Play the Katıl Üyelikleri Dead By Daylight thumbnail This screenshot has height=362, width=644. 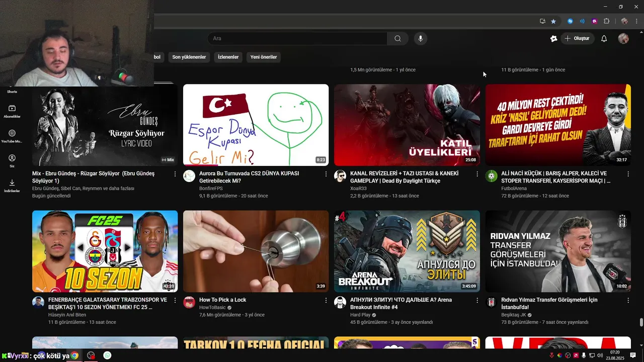(407, 125)
